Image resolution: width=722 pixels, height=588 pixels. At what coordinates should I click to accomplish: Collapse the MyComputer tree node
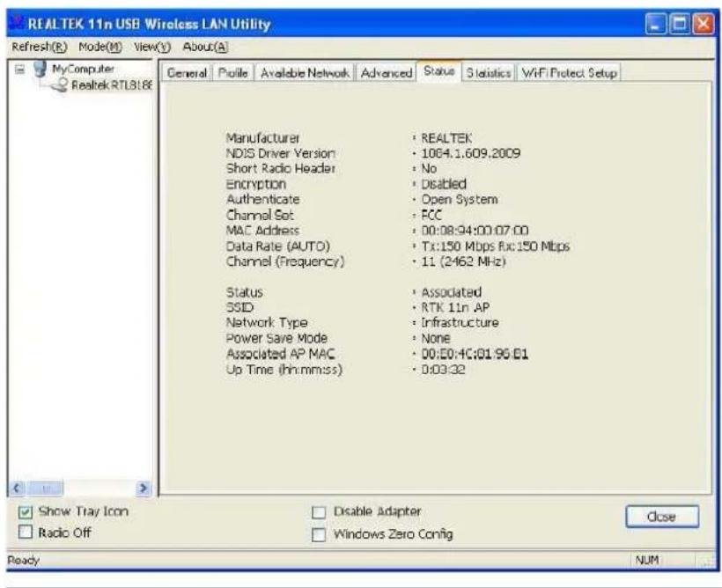tap(19, 70)
